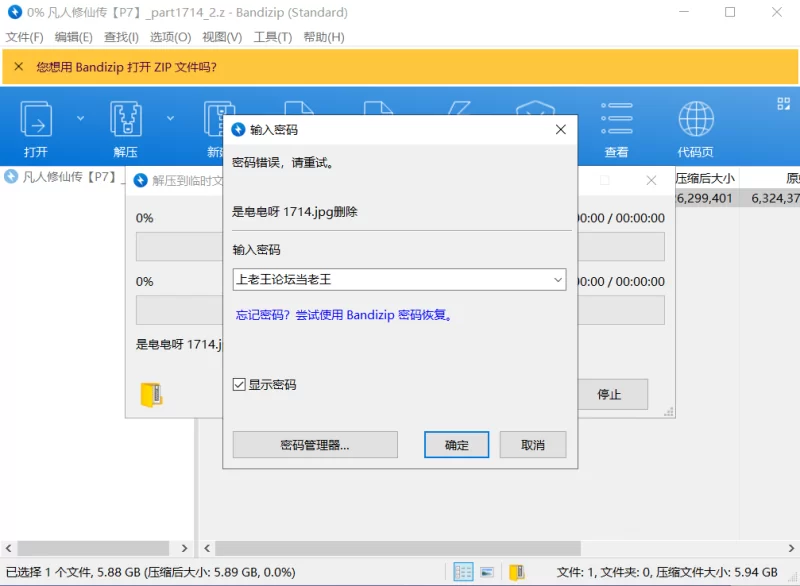This screenshot has height=586, width=800.
Task: Open the 工具(T) menu
Action: pyautogui.click(x=272, y=37)
